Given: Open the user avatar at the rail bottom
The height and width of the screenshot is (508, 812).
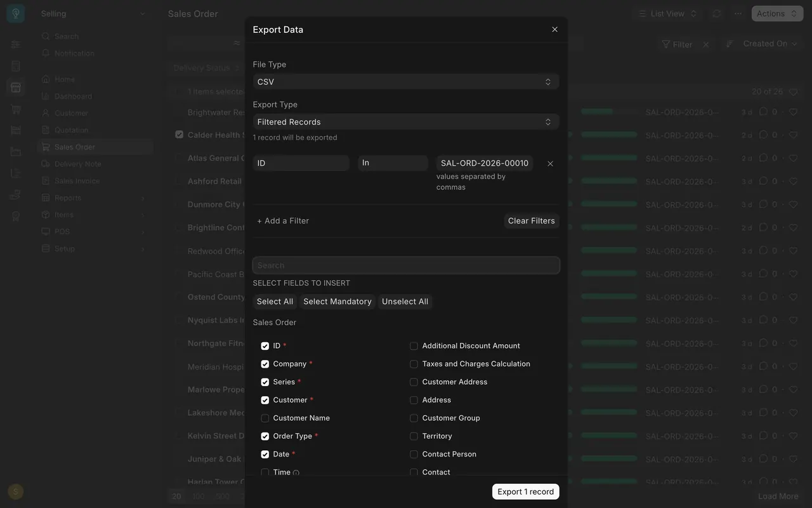Looking at the screenshot, I should pyautogui.click(x=16, y=491).
